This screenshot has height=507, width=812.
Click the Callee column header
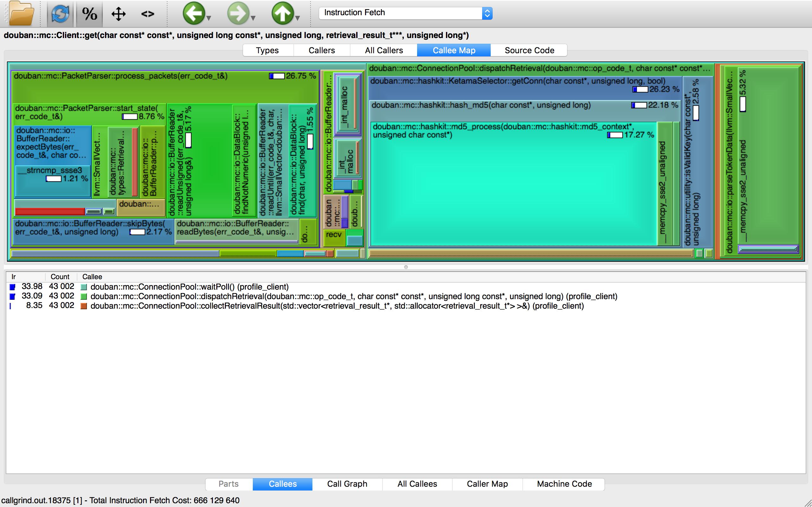tap(92, 277)
